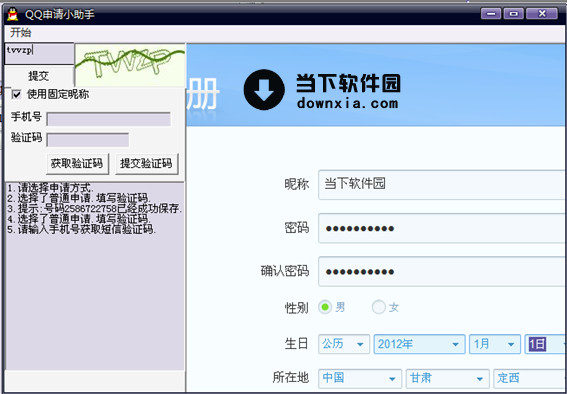Viewport: 567px width, 394px height.
Task: Click the 确认密码 password field
Action: click(x=442, y=271)
